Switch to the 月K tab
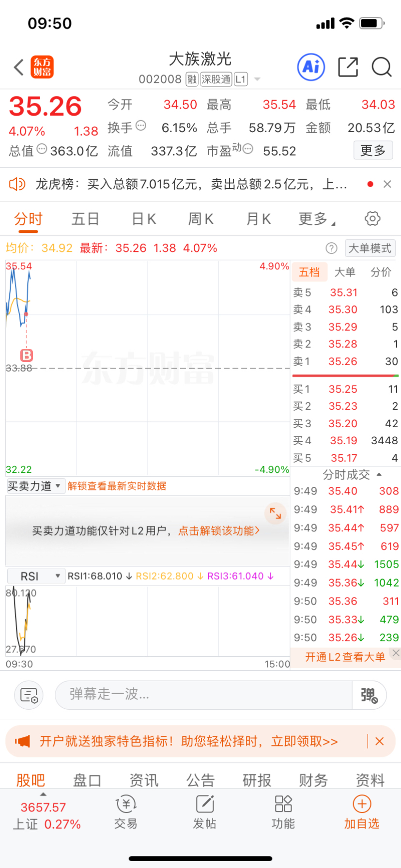Image resolution: width=401 pixels, height=868 pixels. point(258,219)
